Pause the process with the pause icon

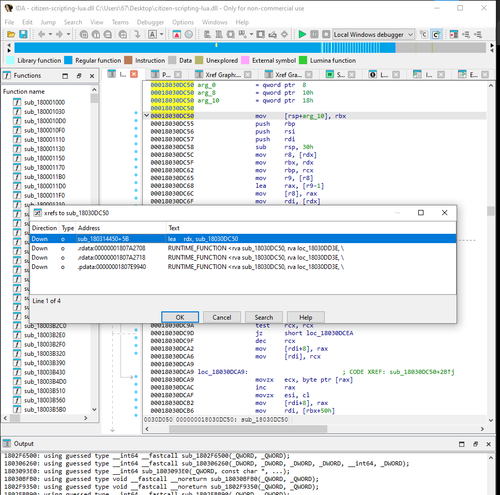pyautogui.click(x=314, y=34)
